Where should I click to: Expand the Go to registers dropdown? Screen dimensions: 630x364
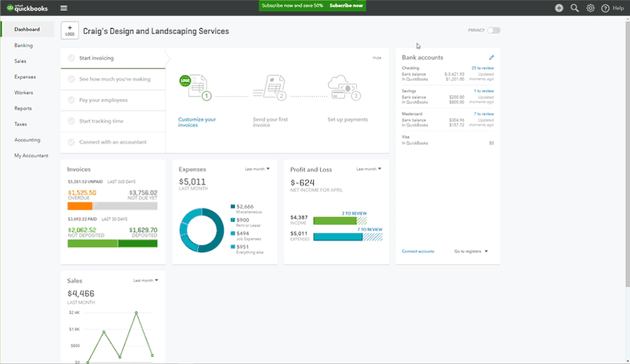click(x=471, y=251)
